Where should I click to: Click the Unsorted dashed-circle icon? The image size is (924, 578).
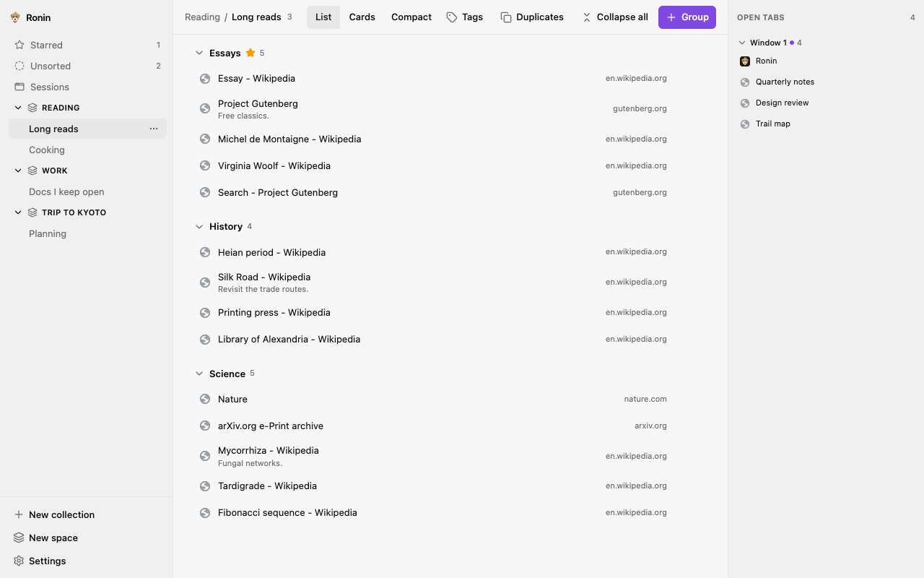coord(19,66)
